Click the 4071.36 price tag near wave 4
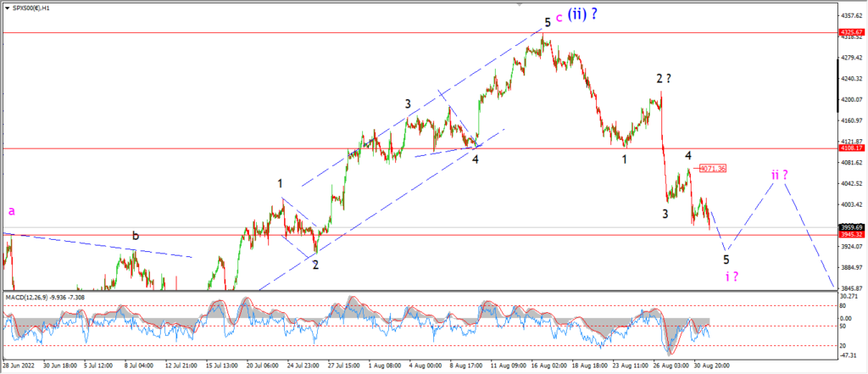Image resolution: width=868 pixels, height=374 pixels. tap(713, 168)
